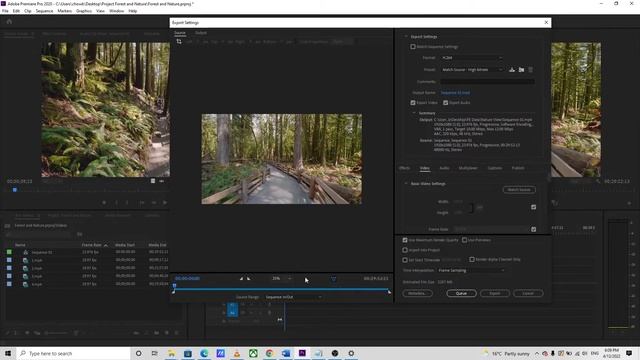Open Microsoft Edge from the taskbar
This screenshot has height=360, width=640.
(204, 353)
